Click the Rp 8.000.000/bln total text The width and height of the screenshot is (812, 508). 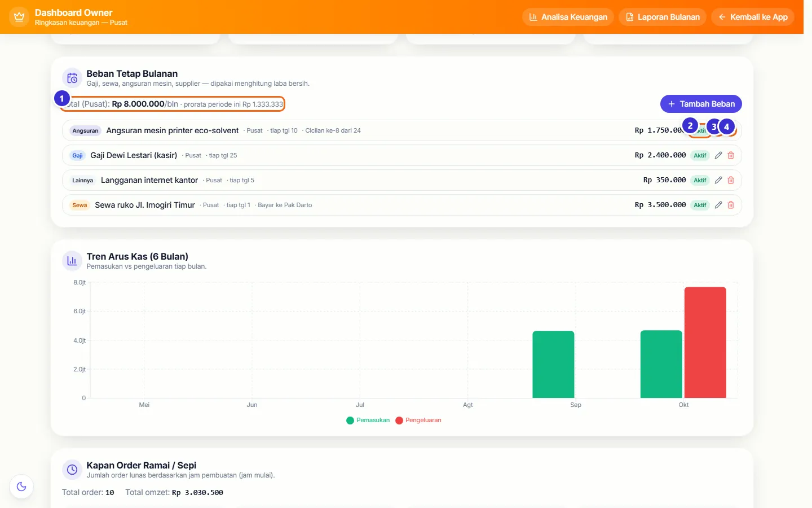[x=145, y=104]
